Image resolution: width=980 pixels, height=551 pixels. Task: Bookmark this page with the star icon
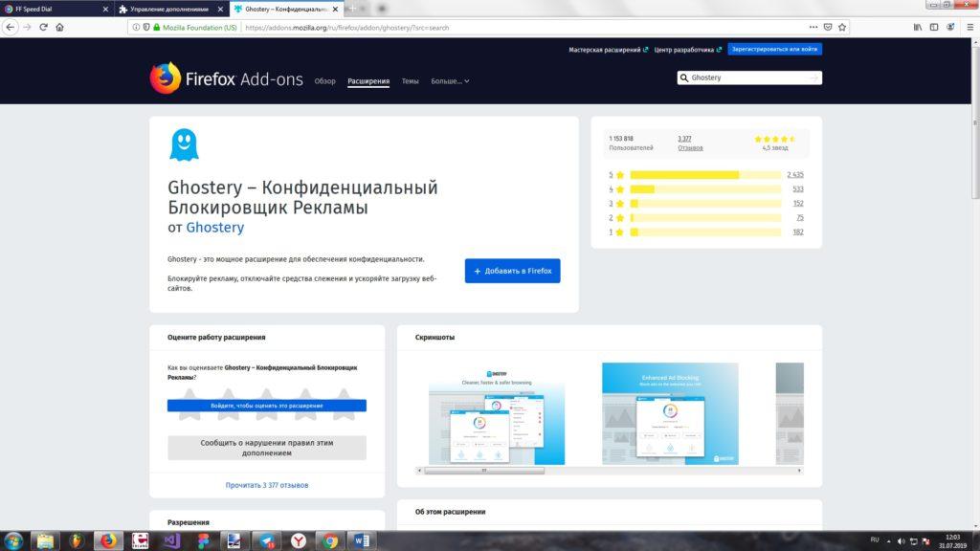click(x=842, y=27)
